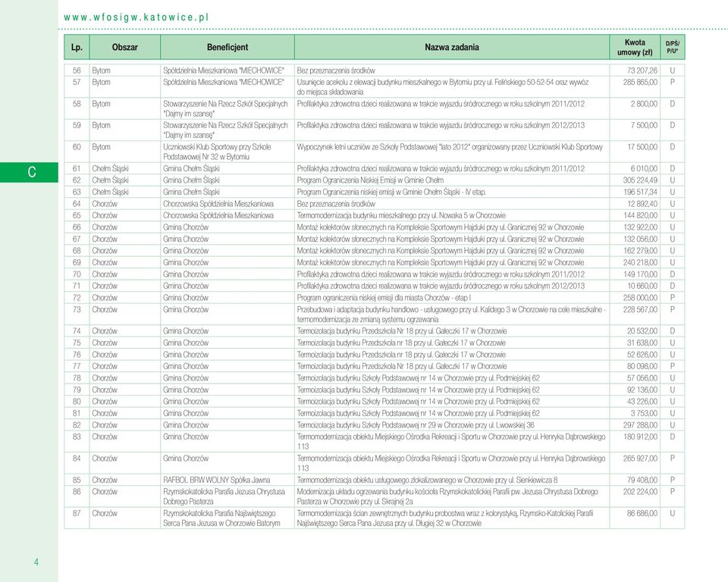
Task: Click the amount 10 660,00
Action: click(x=642, y=286)
